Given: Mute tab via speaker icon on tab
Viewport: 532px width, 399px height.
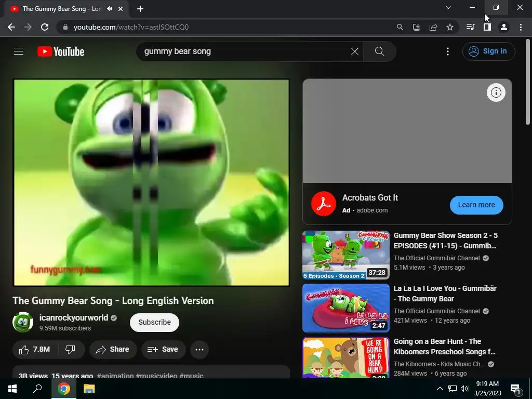Looking at the screenshot, I should [109, 9].
